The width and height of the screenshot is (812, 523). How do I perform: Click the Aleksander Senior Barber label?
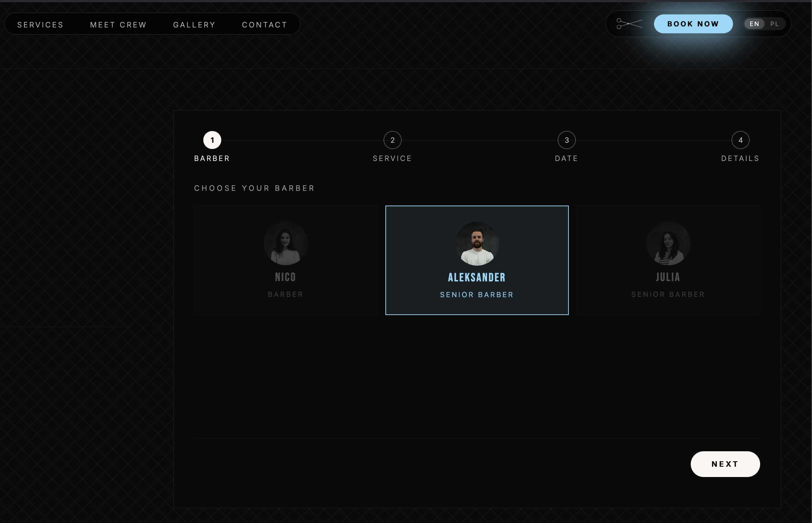[x=477, y=295]
